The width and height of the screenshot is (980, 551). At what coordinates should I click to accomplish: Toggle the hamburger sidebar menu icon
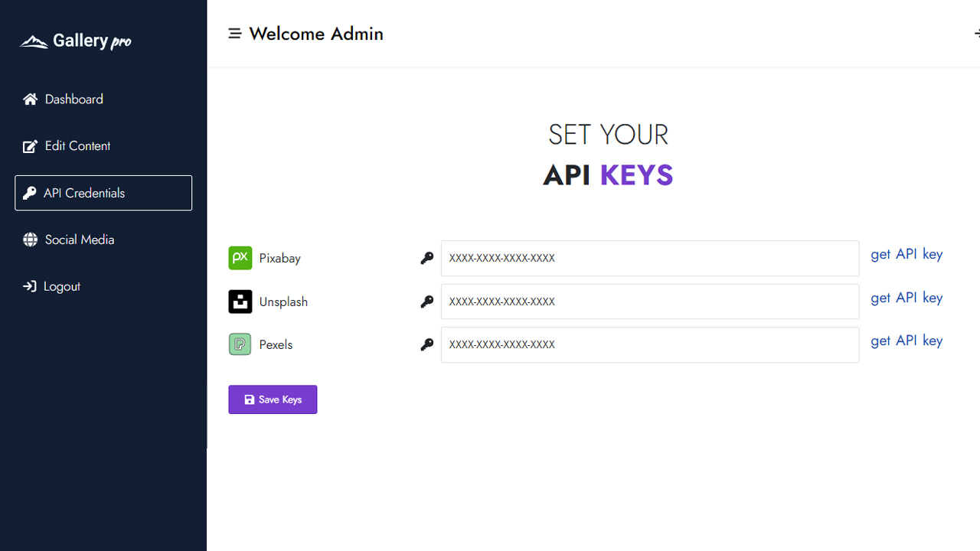coord(235,34)
